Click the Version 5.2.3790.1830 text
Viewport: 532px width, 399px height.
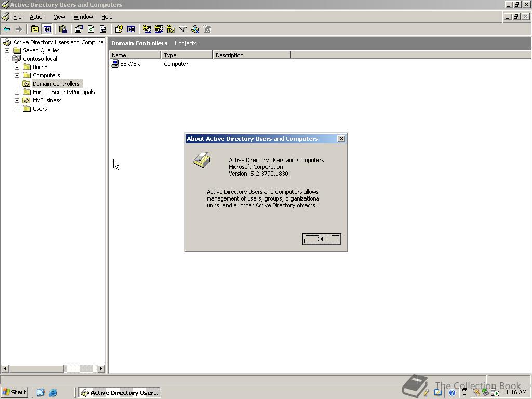(x=258, y=174)
